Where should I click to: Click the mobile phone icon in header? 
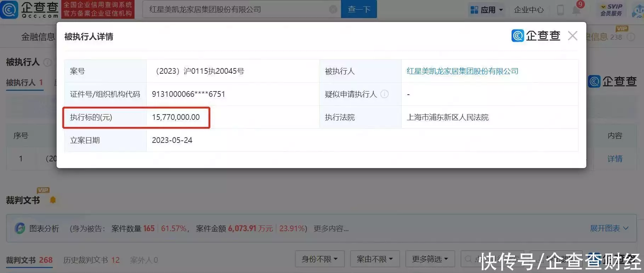coord(560,10)
